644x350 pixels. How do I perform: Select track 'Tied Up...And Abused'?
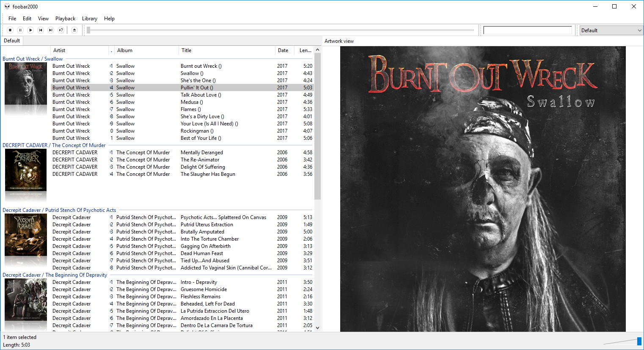click(x=182, y=261)
